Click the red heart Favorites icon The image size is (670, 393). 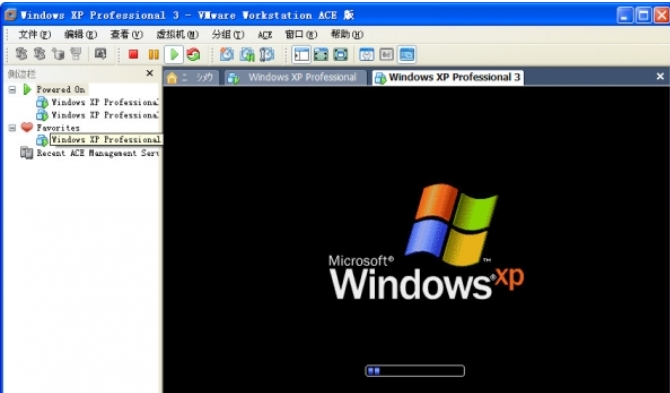tap(27, 127)
